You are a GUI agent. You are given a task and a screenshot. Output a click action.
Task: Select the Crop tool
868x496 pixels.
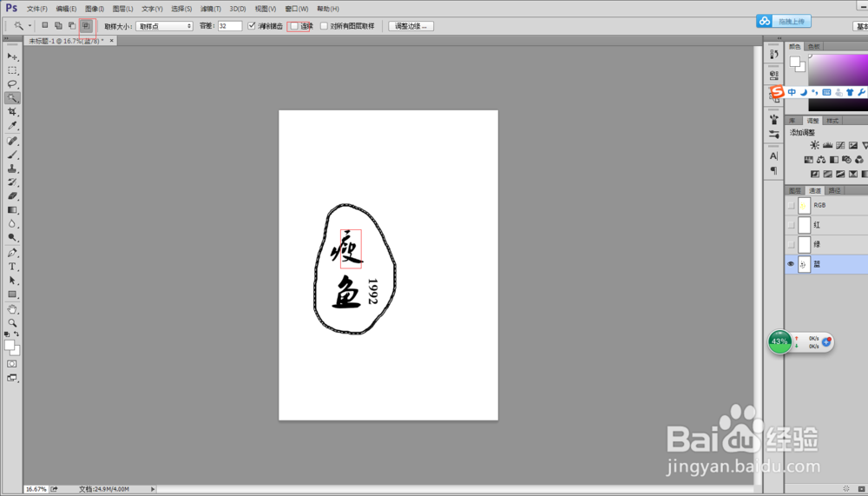pyautogui.click(x=12, y=112)
